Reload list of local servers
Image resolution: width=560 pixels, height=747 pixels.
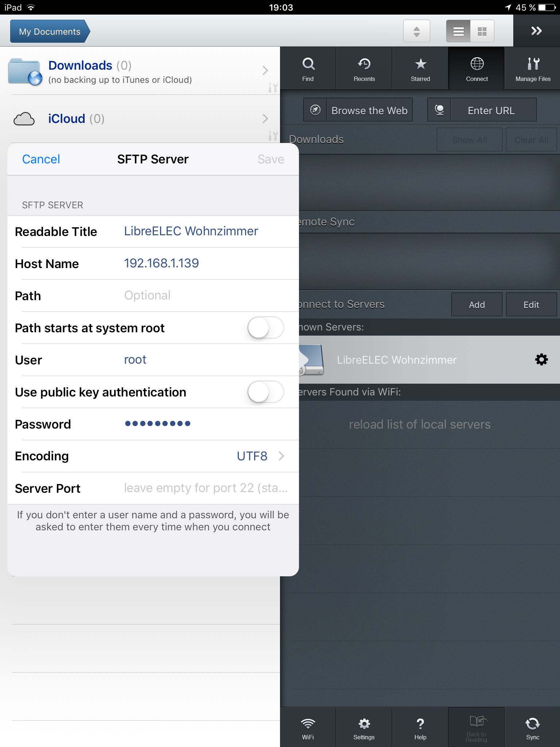pos(420,425)
